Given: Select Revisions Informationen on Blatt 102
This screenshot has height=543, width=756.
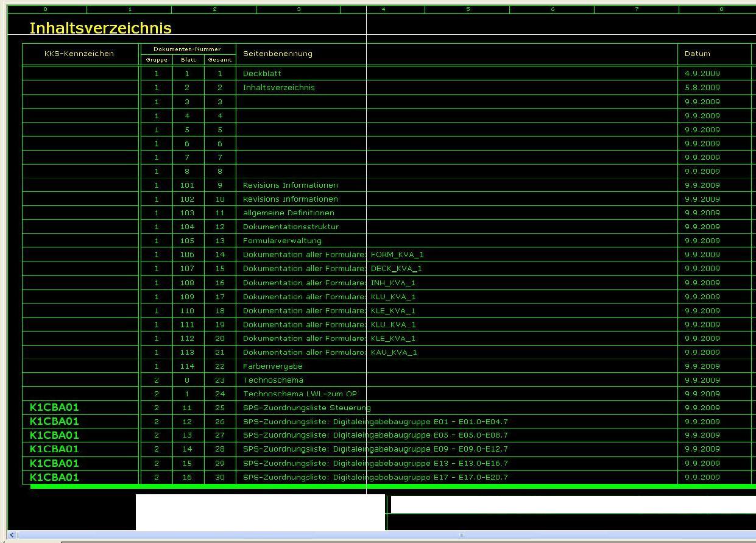Looking at the screenshot, I should [x=291, y=199].
